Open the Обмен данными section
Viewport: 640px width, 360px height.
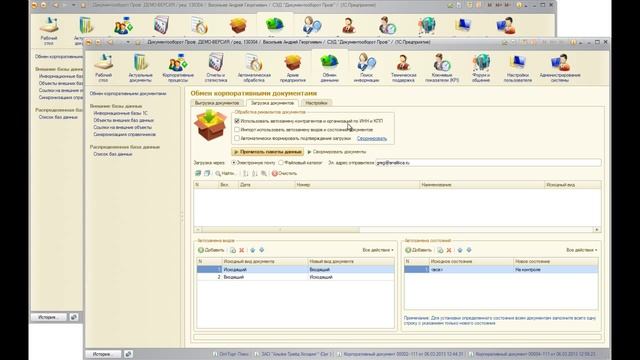tap(329, 68)
